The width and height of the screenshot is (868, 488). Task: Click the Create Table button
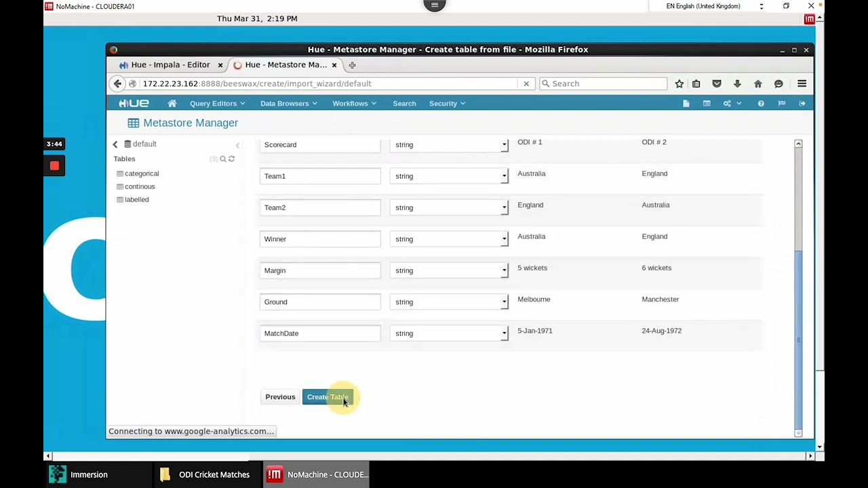(x=328, y=397)
